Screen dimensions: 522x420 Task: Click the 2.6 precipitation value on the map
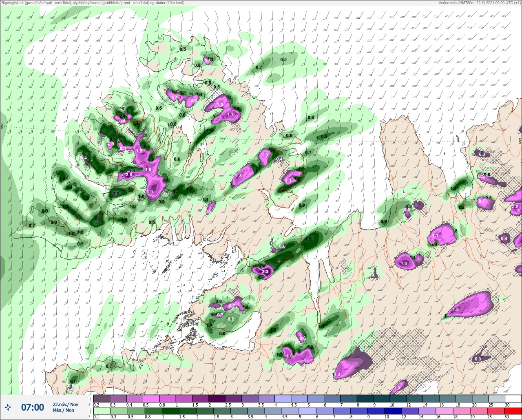tap(129, 175)
